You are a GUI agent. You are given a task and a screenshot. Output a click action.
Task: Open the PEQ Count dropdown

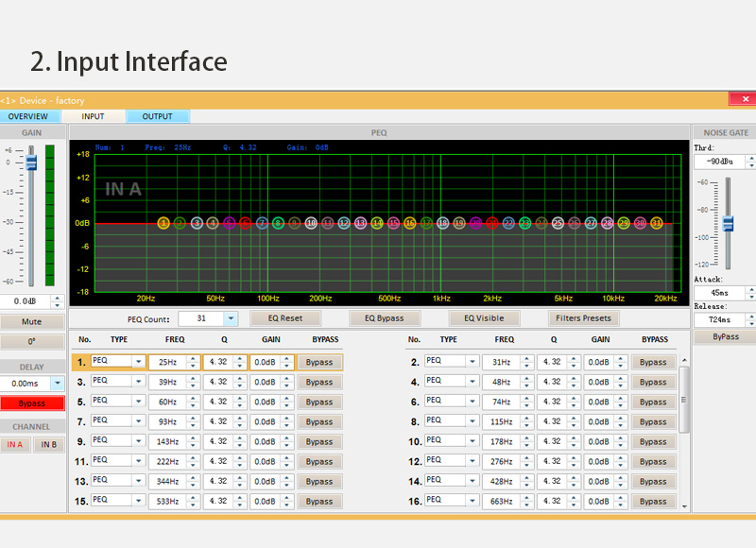(231, 319)
